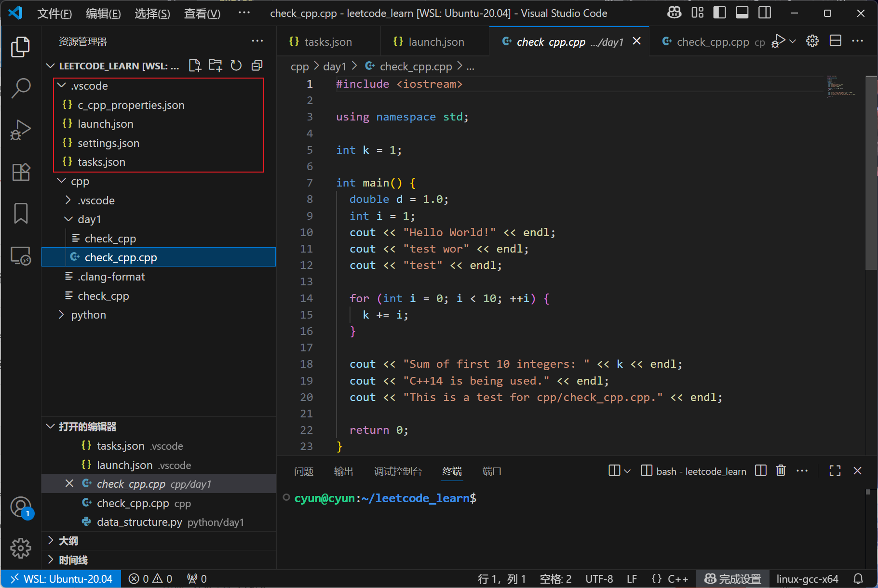
Task: Refresh the explorer tree
Action: tap(236, 66)
